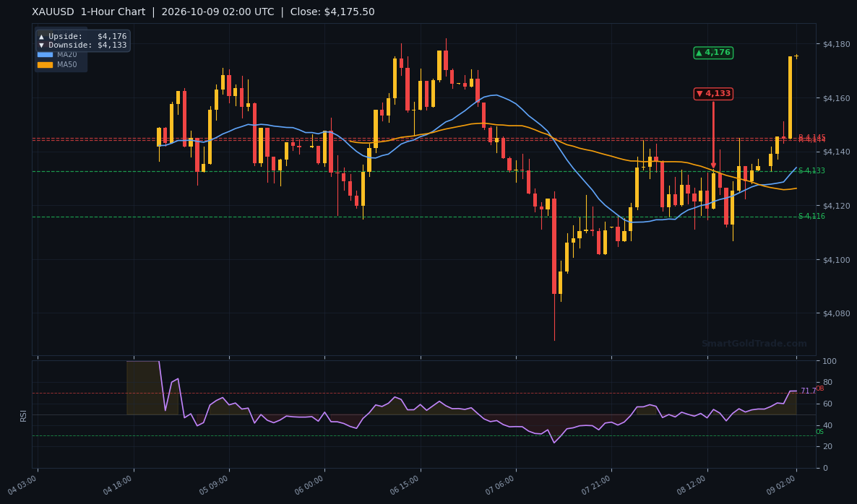Click the 'Close: $4,175.50' value in title
The width and height of the screenshot is (857, 504).
click(332, 12)
